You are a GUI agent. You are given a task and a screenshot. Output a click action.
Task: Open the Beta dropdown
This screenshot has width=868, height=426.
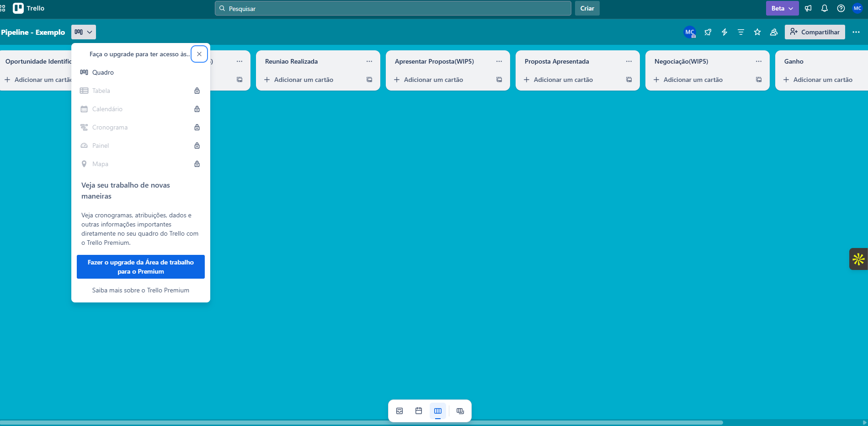[x=782, y=8]
